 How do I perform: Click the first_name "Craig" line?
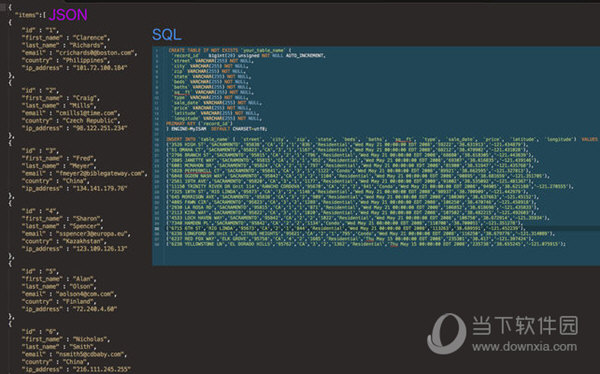coord(60,98)
